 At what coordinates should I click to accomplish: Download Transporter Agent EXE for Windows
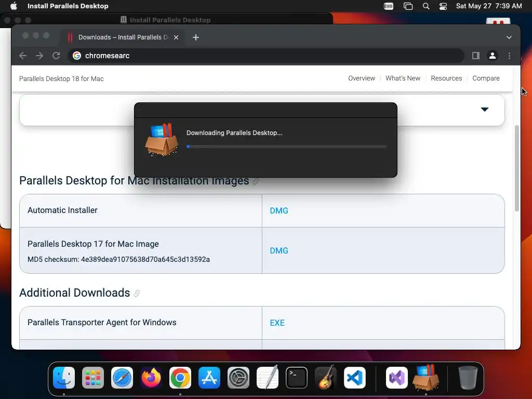[277, 323]
